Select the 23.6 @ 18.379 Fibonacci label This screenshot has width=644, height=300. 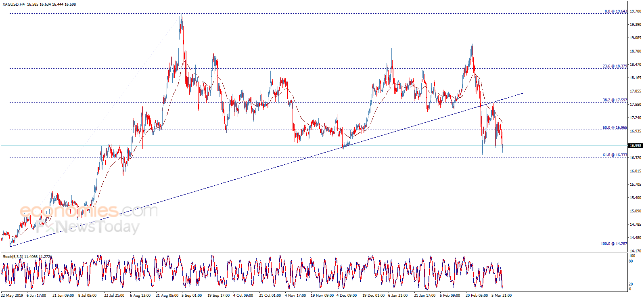[x=615, y=66]
